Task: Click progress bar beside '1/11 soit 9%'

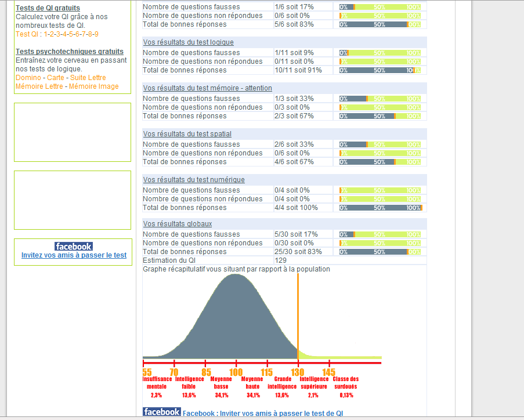Action: 380,53
